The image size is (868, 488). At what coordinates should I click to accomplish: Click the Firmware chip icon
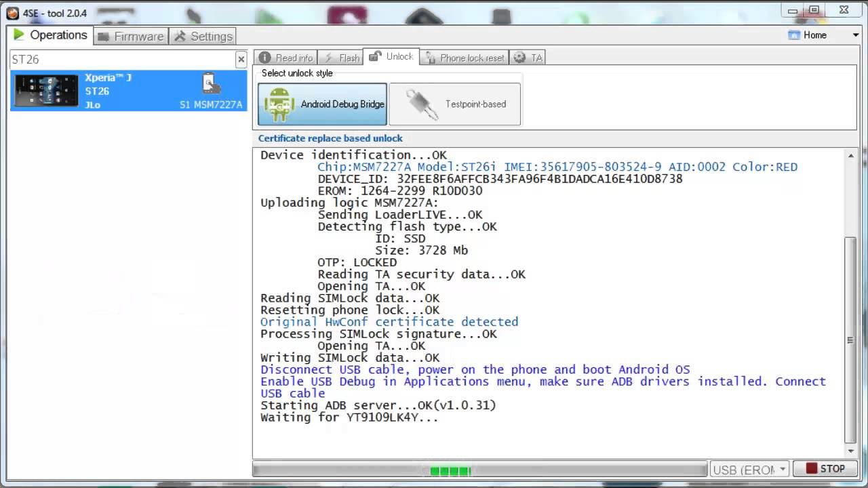point(103,37)
